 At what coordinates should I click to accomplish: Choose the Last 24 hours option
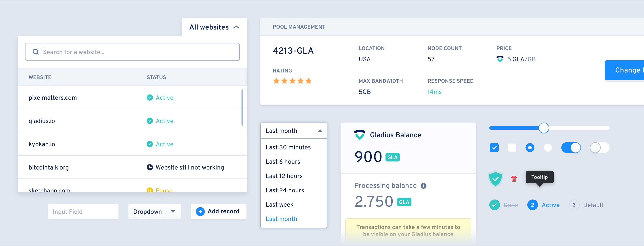pos(285,190)
